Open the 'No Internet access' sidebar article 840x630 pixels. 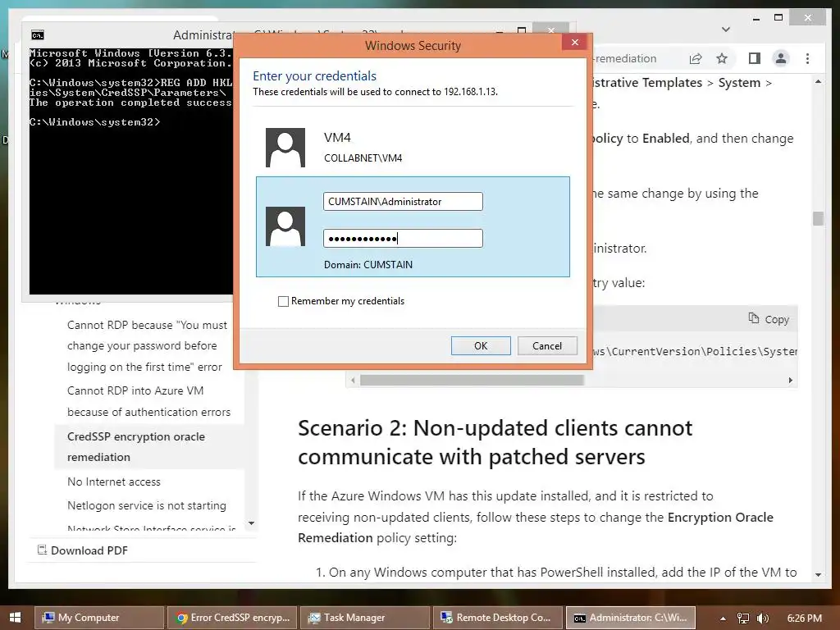click(113, 482)
